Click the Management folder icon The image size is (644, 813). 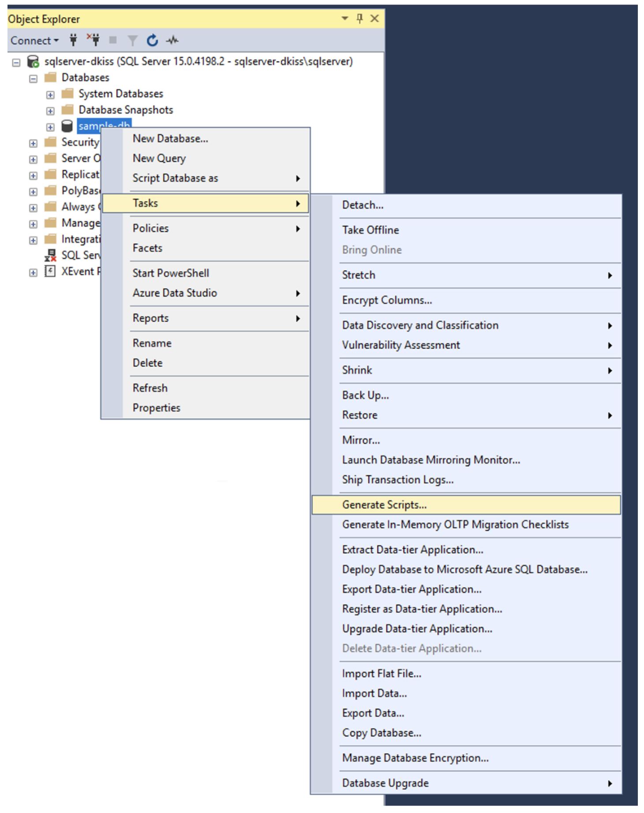51,222
